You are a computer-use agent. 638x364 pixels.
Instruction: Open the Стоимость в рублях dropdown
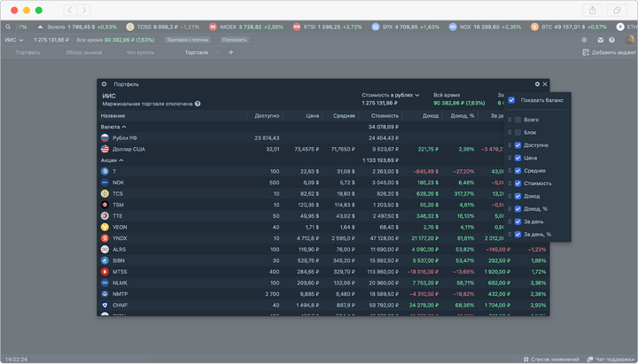(x=391, y=95)
